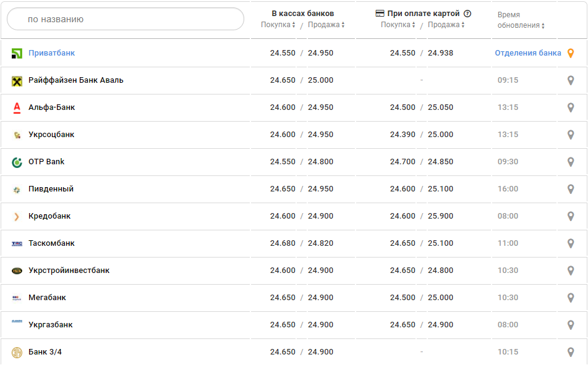Viewport: 588px width, 365px height.
Task: Click the orange map pin for Приватбанк
Action: [x=571, y=53]
